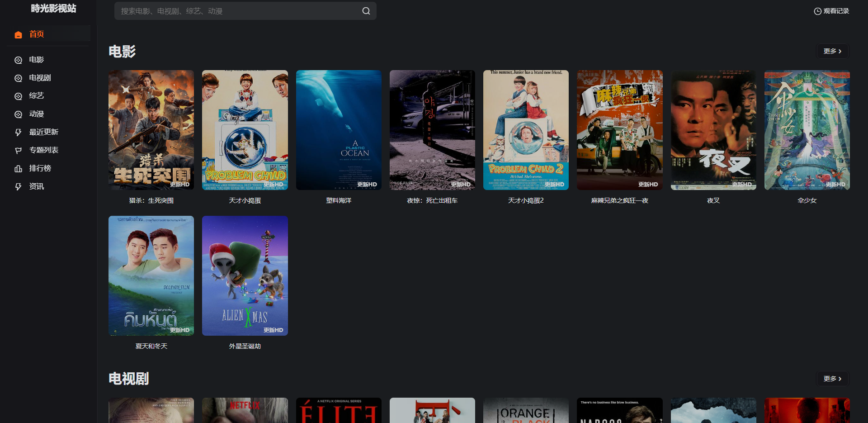868x423 pixels.
Task: Click title link 伞少女
Action: tap(807, 200)
